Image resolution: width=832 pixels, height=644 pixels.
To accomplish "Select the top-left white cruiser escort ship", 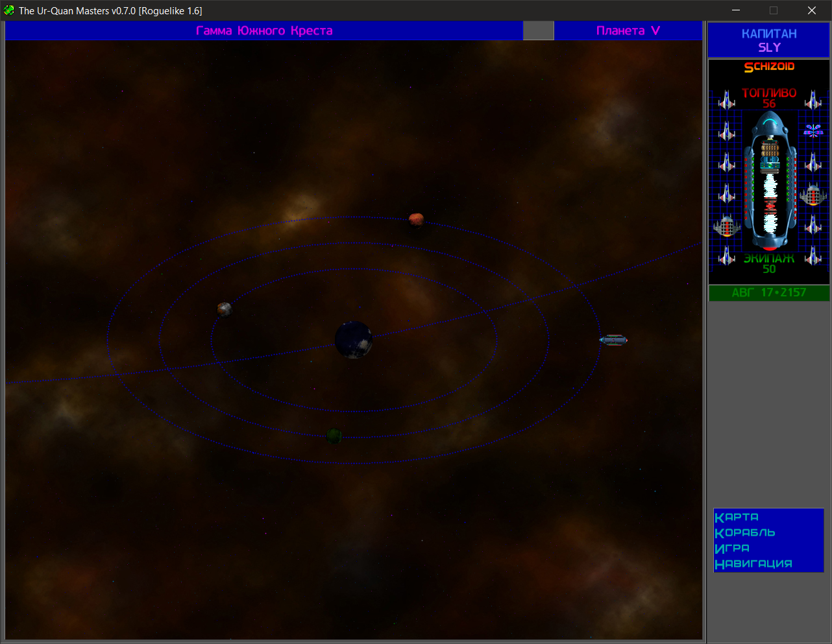I will point(727,100).
